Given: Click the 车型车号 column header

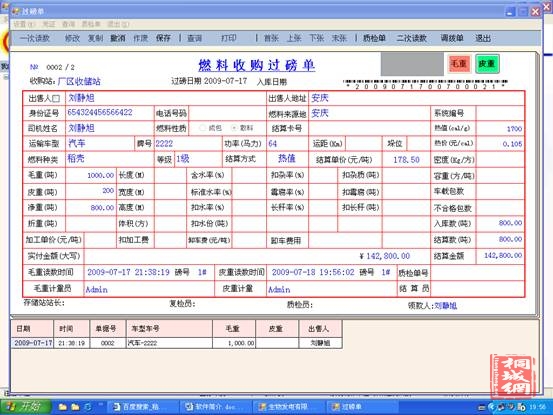Looking at the screenshot, I should pos(169,329).
